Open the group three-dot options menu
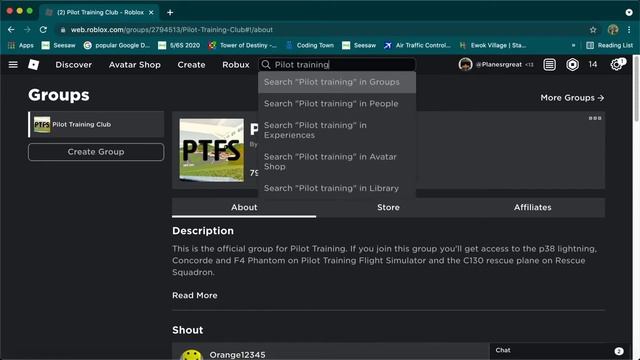This screenshot has height=360, width=640. pyautogui.click(x=595, y=118)
